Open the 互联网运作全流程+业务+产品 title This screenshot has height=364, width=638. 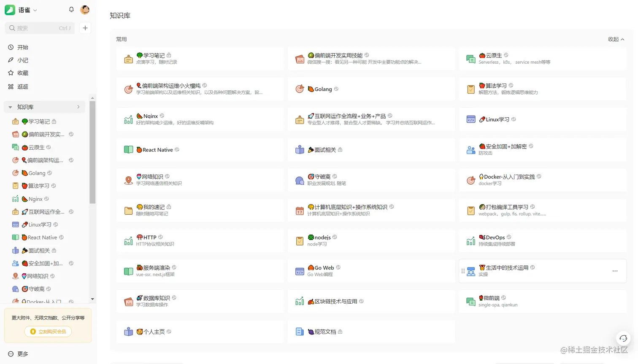coord(347,116)
